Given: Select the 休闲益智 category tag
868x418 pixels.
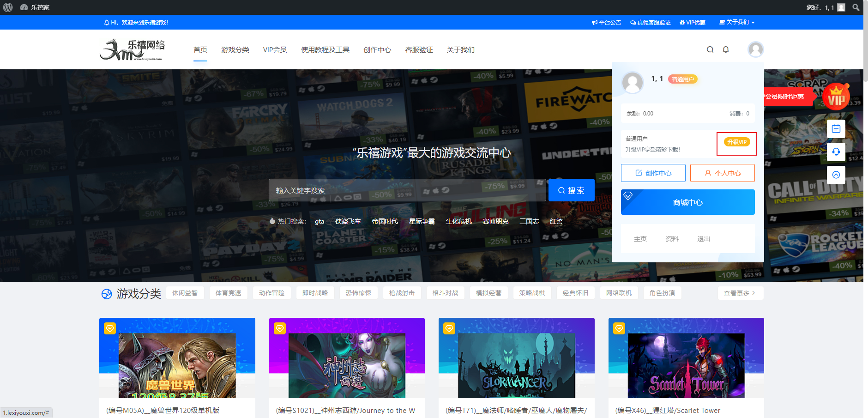Looking at the screenshot, I should coord(185,293).
